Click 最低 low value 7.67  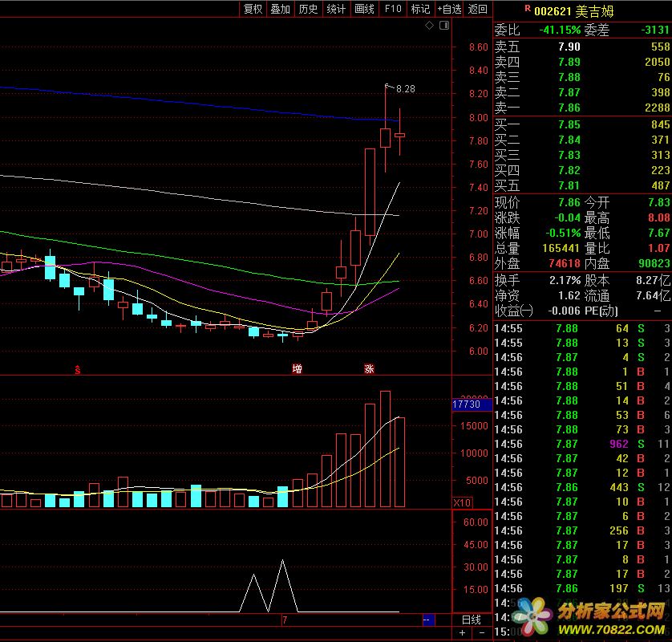click(x=658, y=233)
